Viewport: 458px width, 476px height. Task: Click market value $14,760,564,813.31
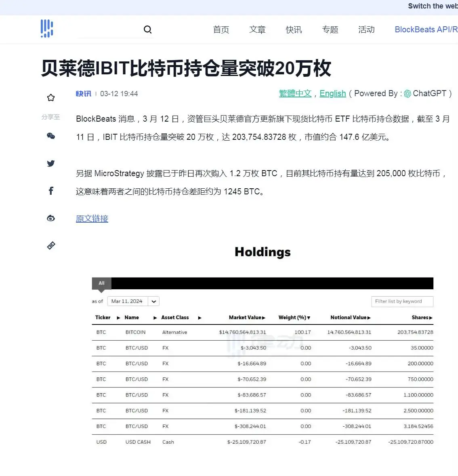[242, 332]
